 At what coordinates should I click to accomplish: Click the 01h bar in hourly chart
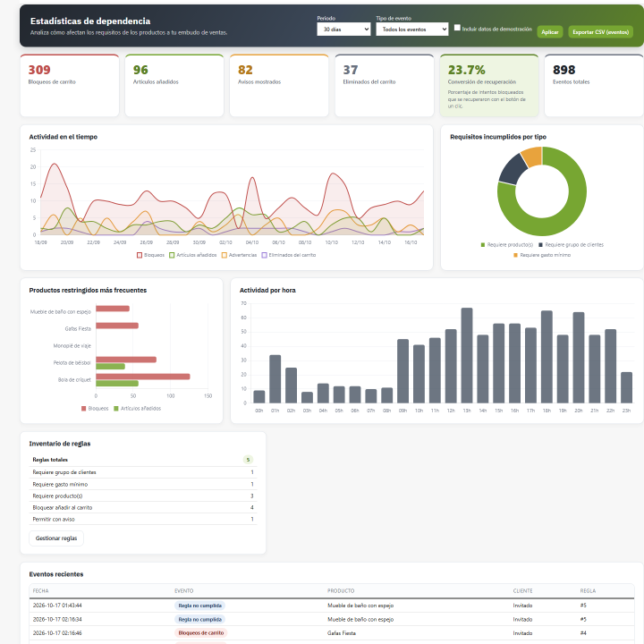[x=275, y=378]
